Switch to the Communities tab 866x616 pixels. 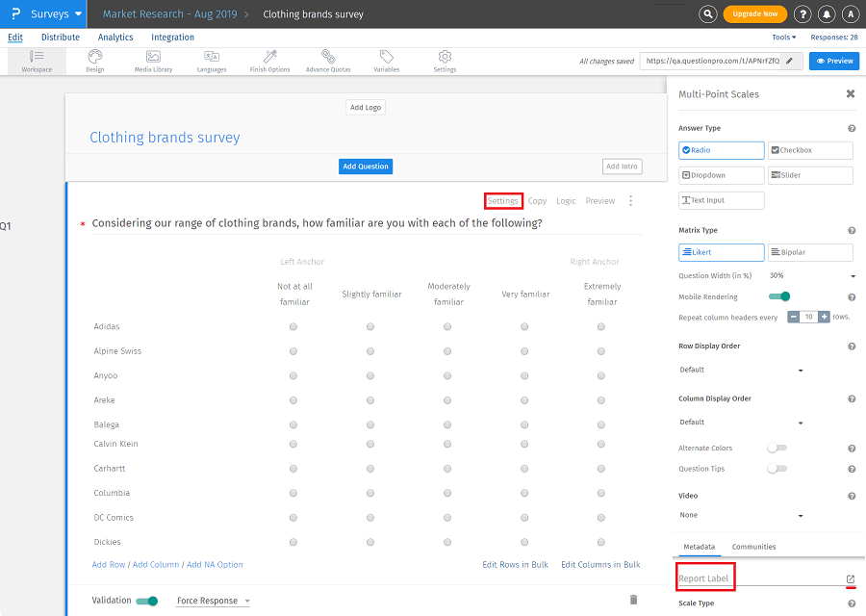753,547
